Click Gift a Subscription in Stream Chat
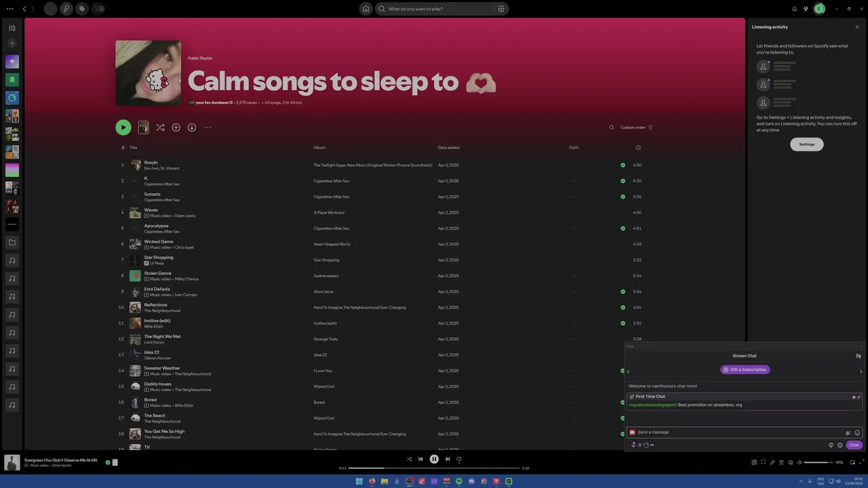 [x=745, y=369]
